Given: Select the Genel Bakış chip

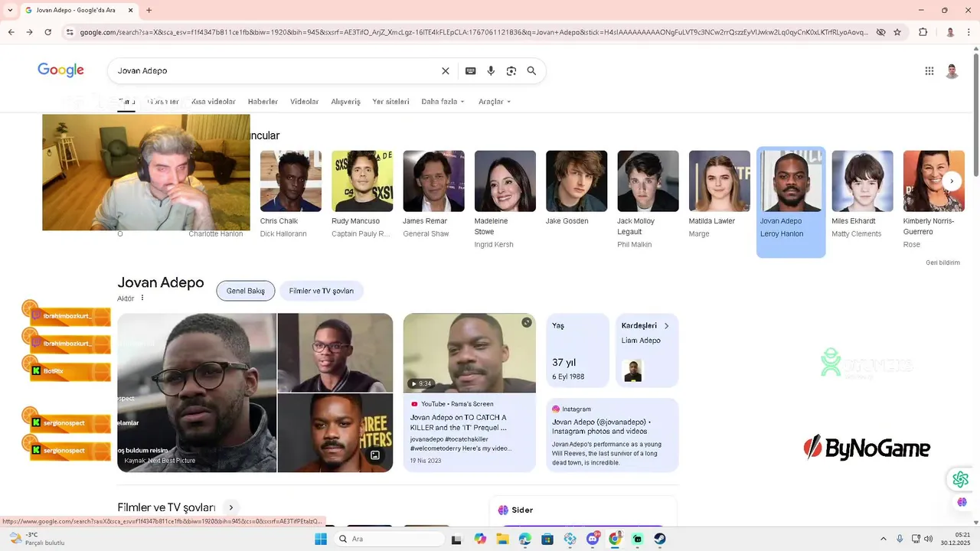Looking at the screenshot, I should pos(245,291).
